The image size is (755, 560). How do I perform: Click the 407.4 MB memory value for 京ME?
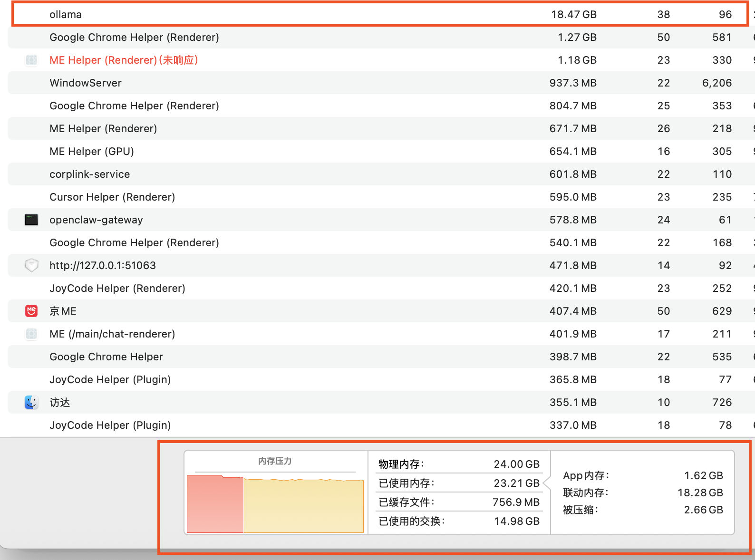click(x=573, y=311)
